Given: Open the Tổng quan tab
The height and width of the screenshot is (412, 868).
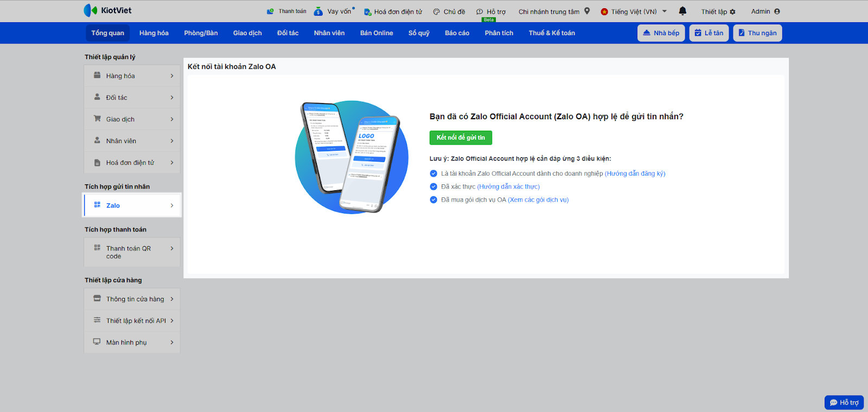Looking at the screenshot, I should (108, 33).
